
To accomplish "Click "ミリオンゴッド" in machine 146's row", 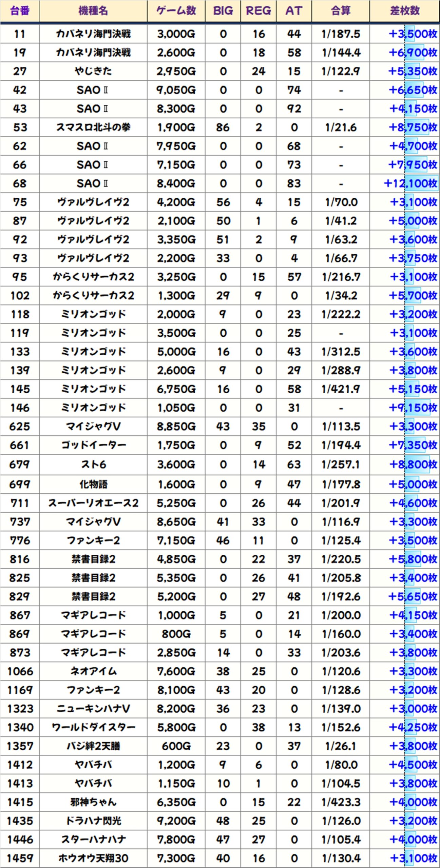I will [x=93, y=408].
